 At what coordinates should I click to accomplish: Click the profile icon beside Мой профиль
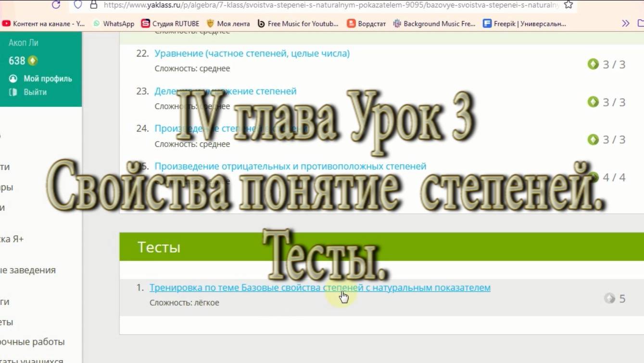(13, 78)
